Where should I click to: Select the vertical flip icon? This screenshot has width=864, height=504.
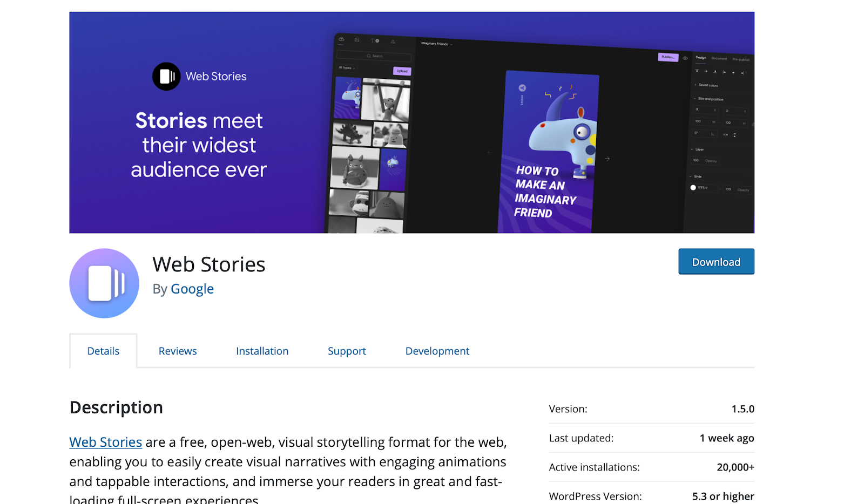734,134
